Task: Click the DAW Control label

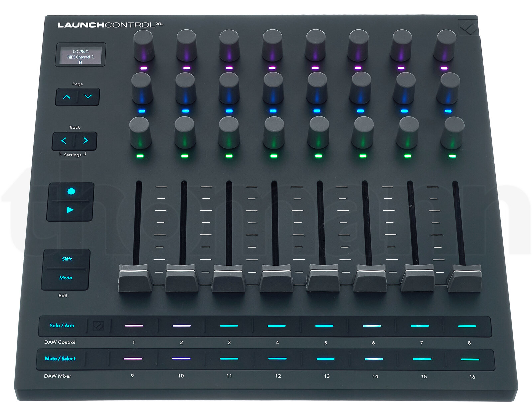Action: [x=60, y=342]
